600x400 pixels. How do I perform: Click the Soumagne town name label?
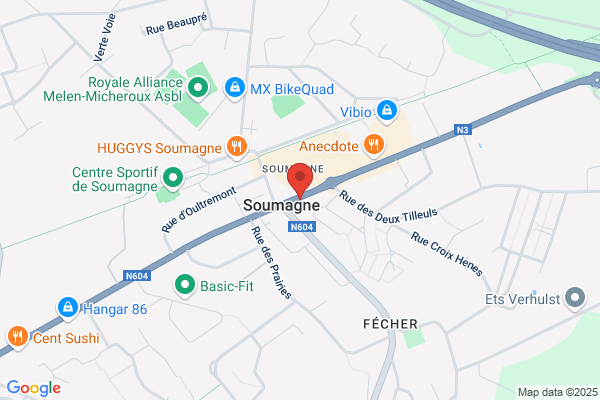tap(282, 206)
